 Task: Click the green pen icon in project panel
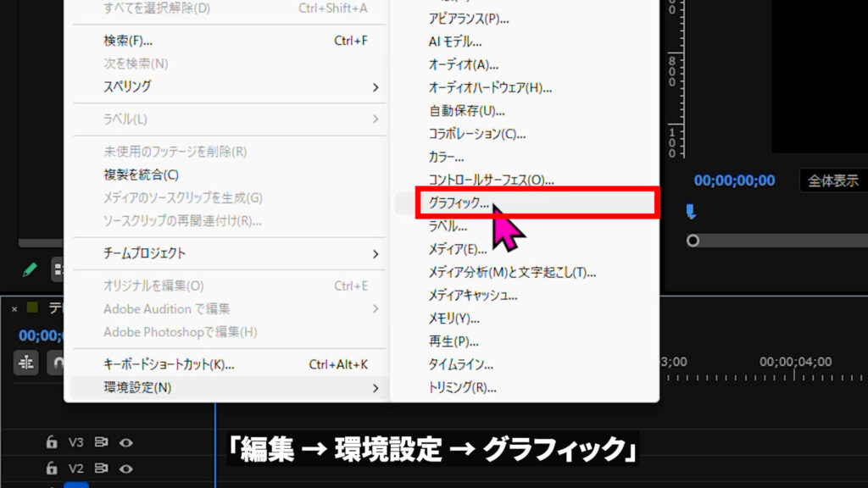tap(30, 270)
